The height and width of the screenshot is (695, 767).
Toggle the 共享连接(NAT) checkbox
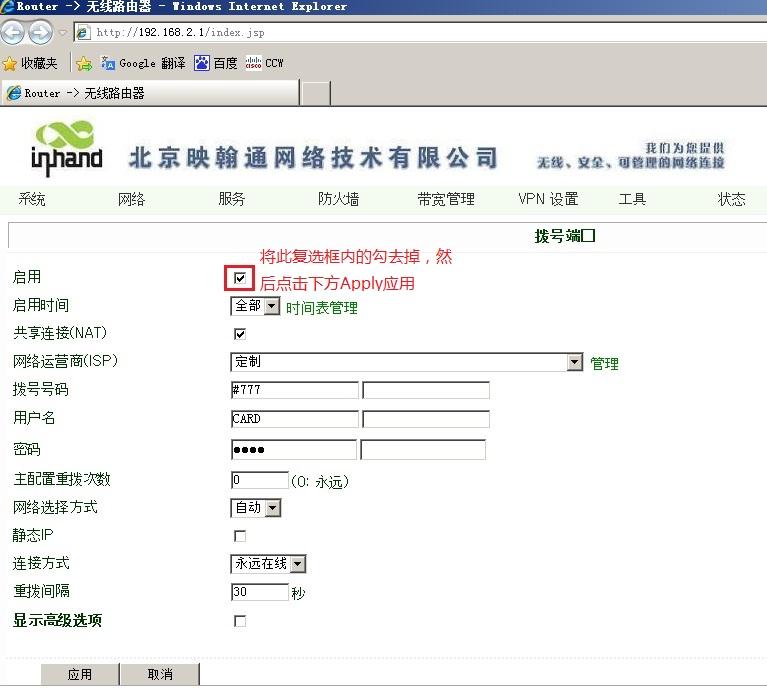pyautogui.click(x=240, y=334)
